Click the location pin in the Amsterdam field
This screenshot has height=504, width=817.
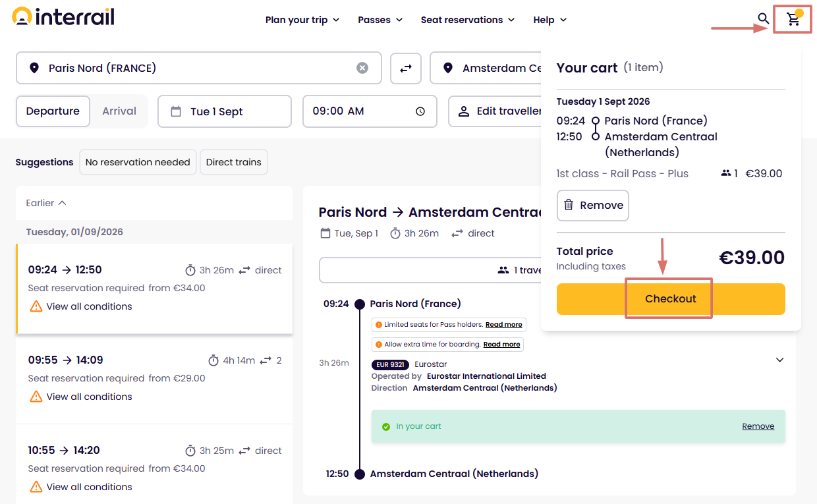(448, 68)
